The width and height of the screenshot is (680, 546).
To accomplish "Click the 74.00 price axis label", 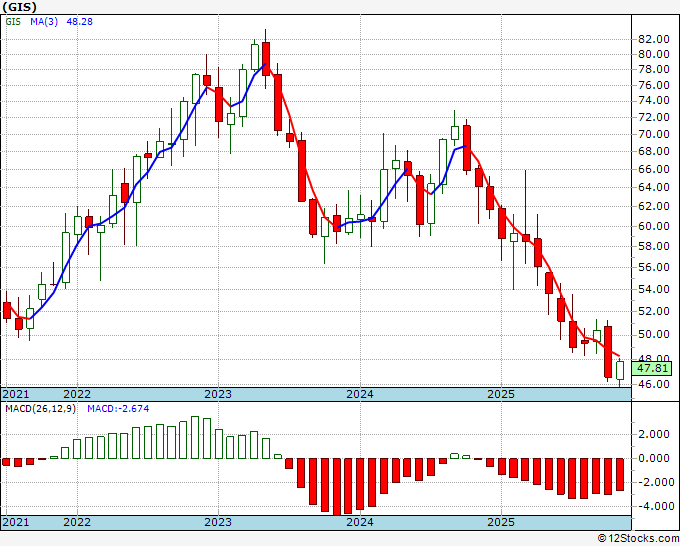I will tap(654, 101).
